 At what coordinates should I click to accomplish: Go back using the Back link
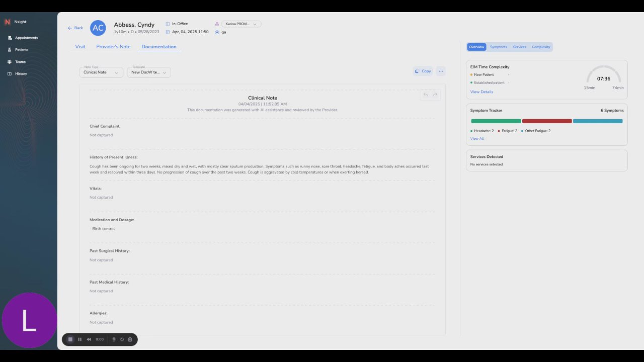click(75, 28)
